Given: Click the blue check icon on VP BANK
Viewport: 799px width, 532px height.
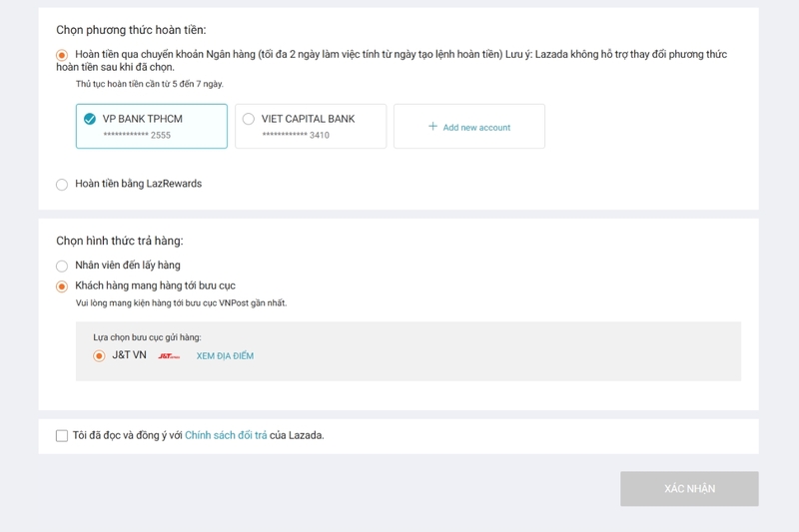Looking at the screenshot, I should click(90, 119).
